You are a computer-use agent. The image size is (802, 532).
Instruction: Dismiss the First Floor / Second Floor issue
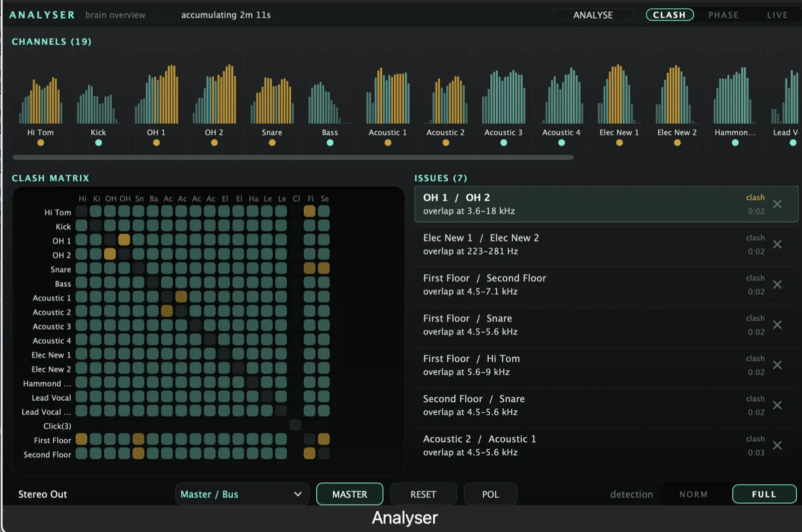pyautogui.click(x=777, y=285)
